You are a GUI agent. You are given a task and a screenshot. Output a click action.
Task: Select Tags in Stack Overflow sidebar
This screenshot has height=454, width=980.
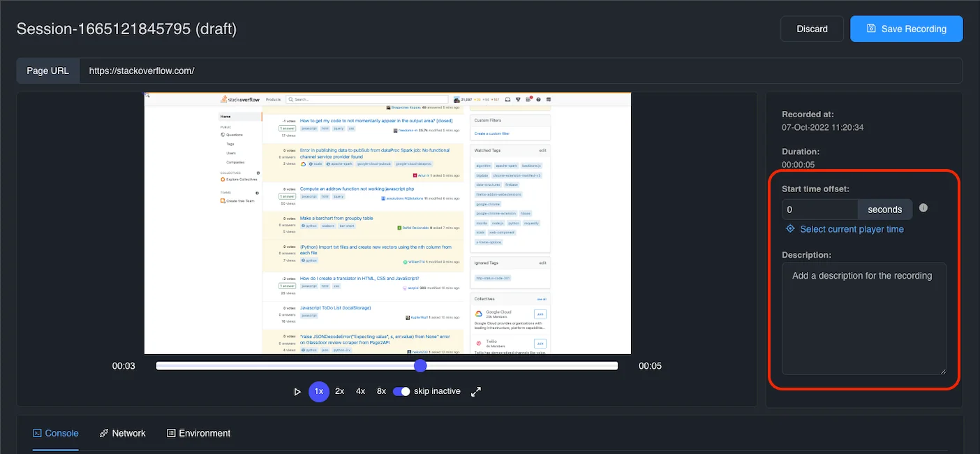pyautogui.click(x=230, y=144)
